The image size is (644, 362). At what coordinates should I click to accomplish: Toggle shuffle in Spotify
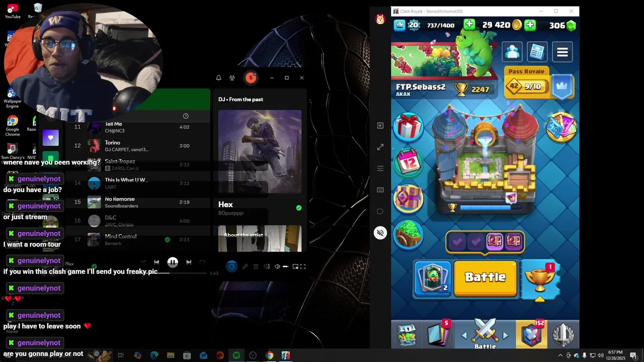coord(143,262)
